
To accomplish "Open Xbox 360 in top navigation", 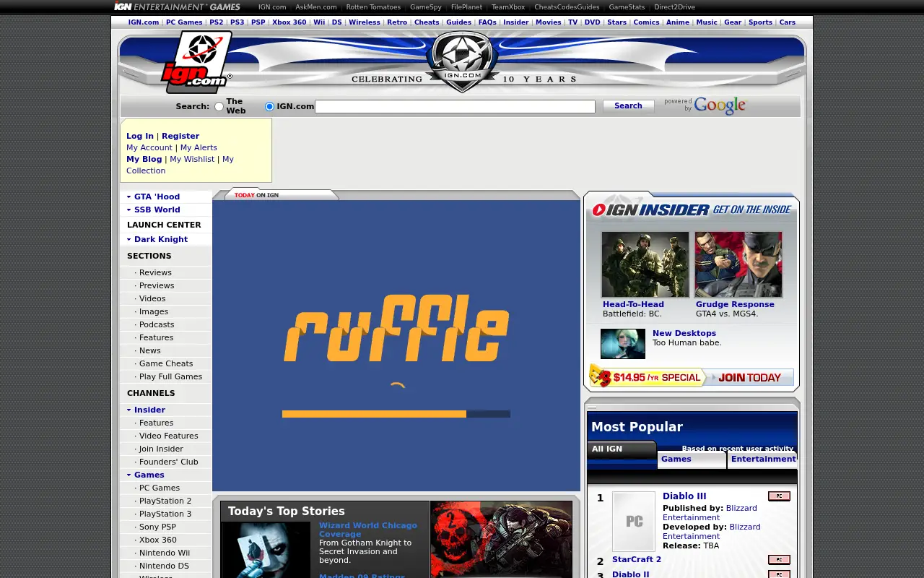I will point(289,22).
